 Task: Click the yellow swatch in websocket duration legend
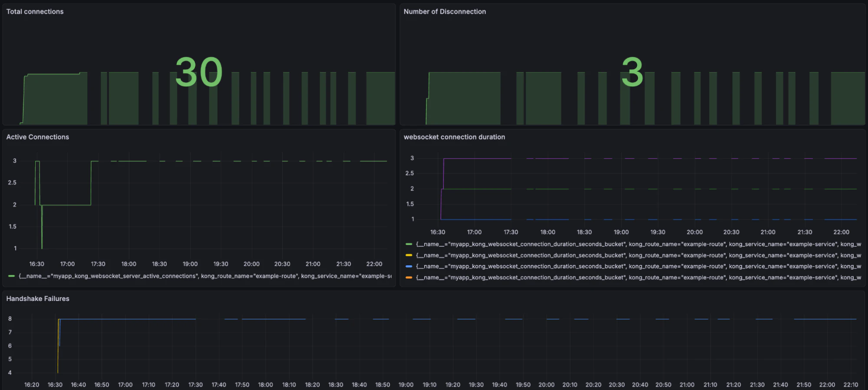409,255
